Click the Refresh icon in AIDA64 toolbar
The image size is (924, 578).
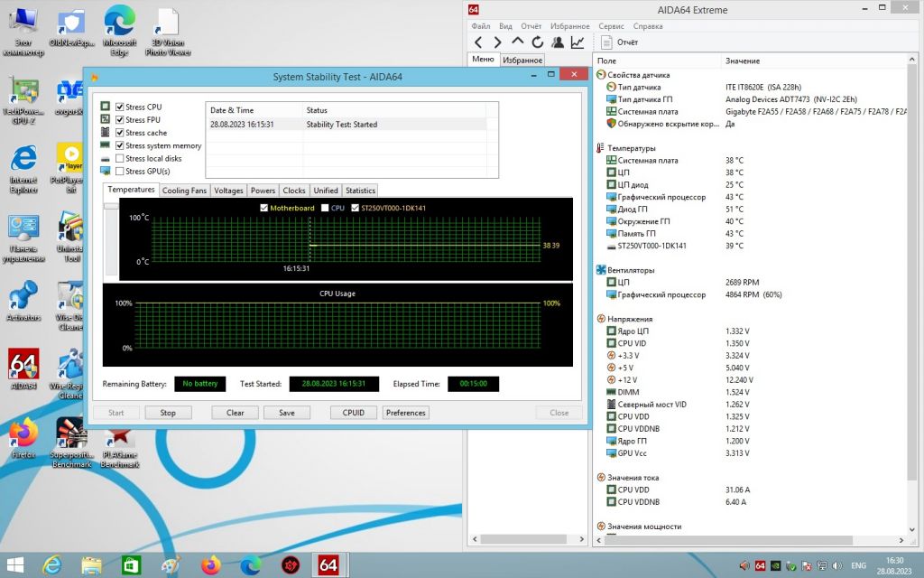pos(538,42)
